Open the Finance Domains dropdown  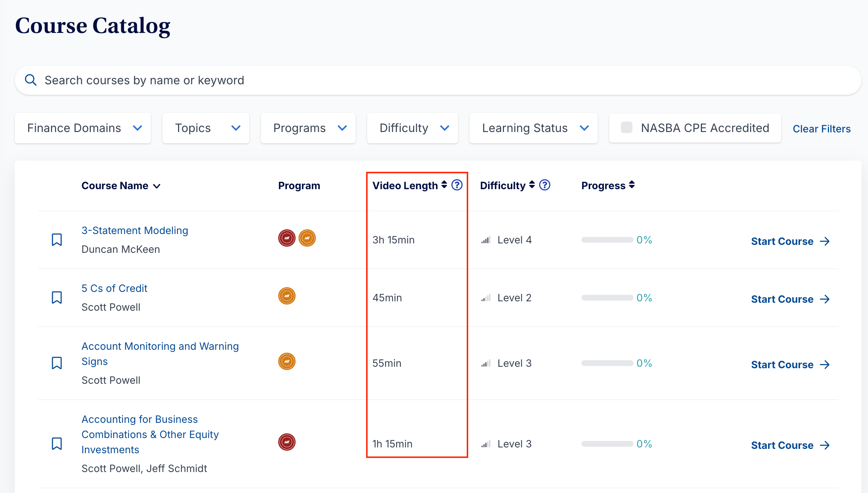pyautogui.click(x=83, y=128)
